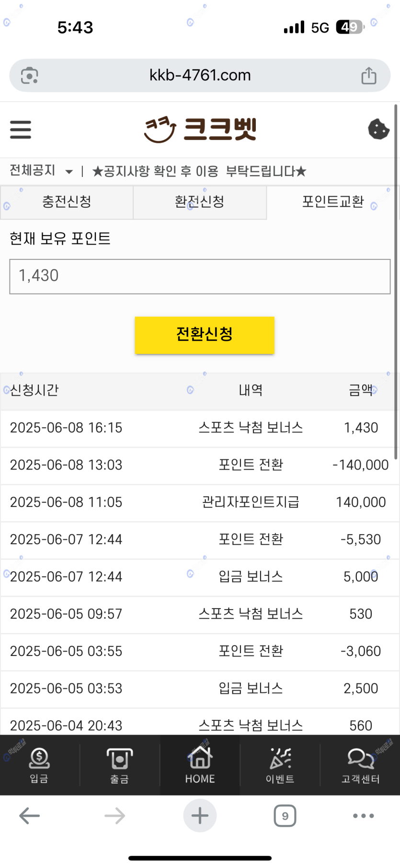Image resolution: width=400 pixels, height=868 pixels.
Task: Open the 출금 withdrawal icon
Action: pyautogui.click(x=119, y=765)
